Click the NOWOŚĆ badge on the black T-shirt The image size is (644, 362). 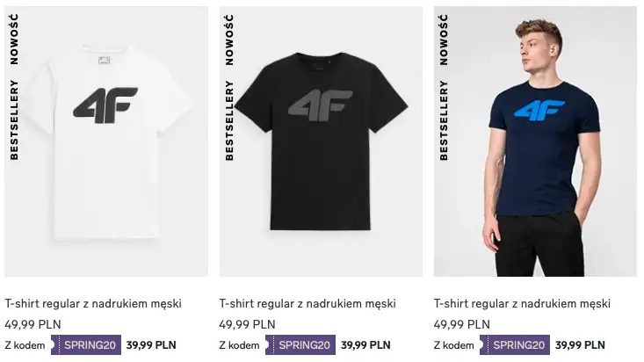229,40
